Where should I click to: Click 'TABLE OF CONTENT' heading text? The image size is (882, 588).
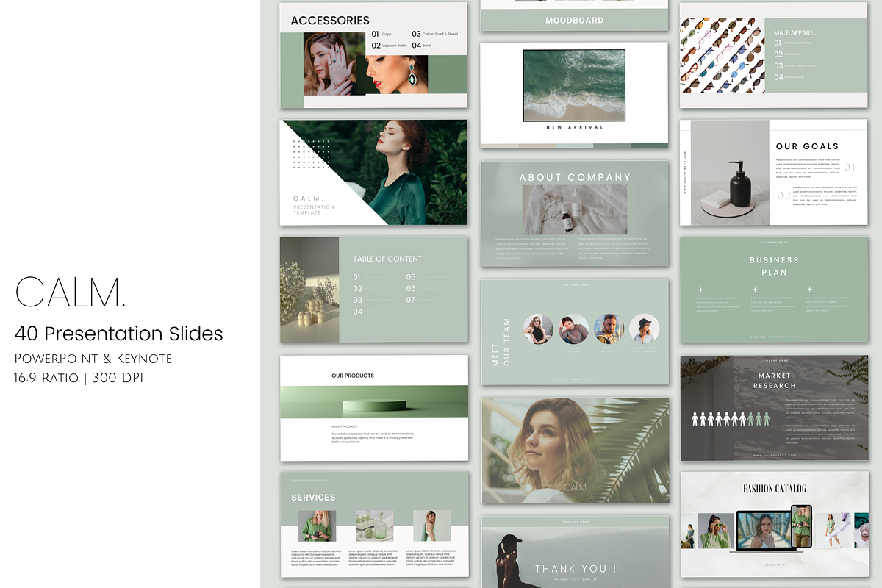[x=387, y=259]
